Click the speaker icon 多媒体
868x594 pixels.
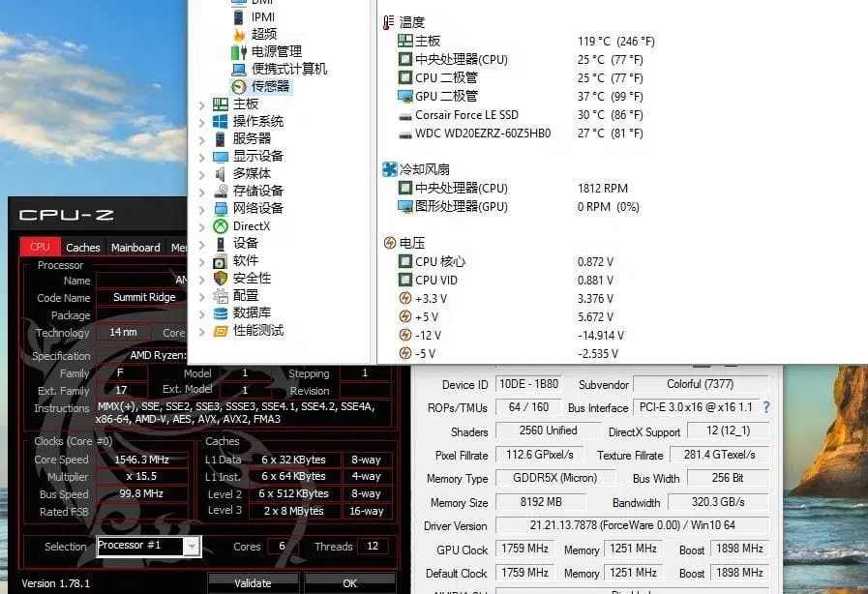pos(221,174)
